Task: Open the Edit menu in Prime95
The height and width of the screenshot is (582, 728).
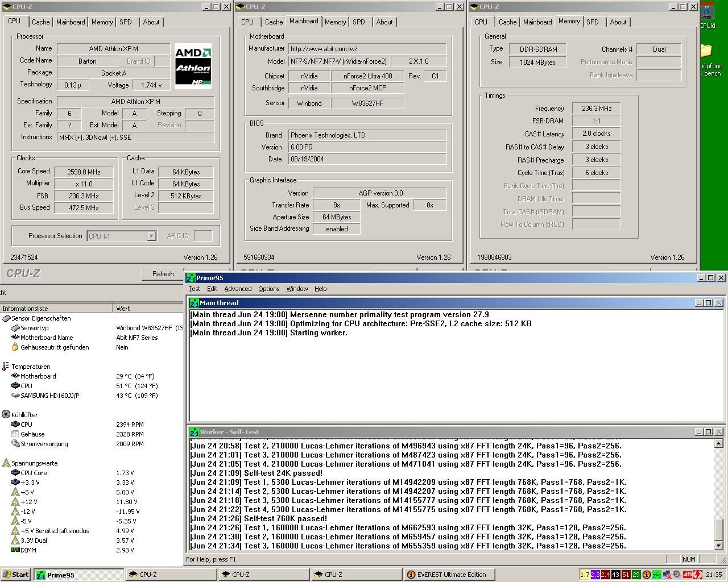Action: pyautogui.click(x=212, y=289)
